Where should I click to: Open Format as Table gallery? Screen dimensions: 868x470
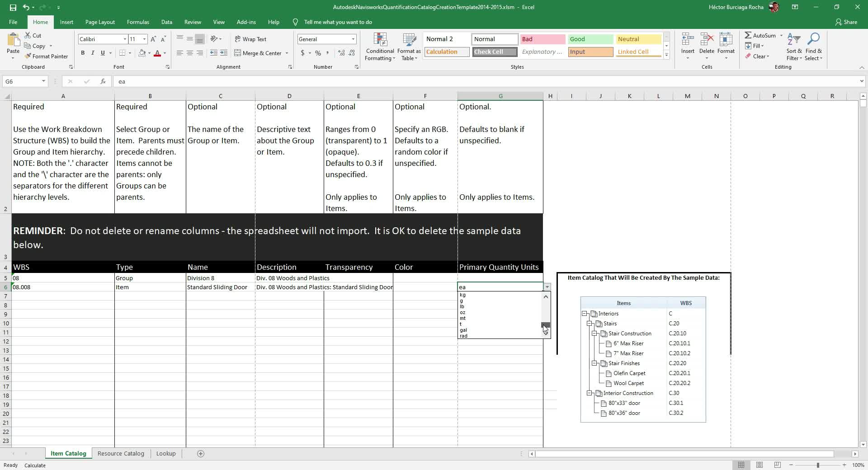[409, 47]
